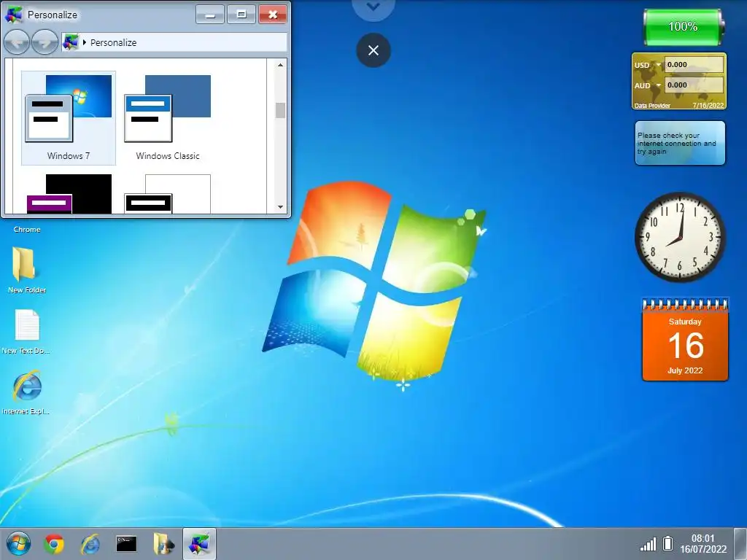Screen dimensions: 747x560
Task: Click the Personalize title bar icon
Action: click(13, 15)
